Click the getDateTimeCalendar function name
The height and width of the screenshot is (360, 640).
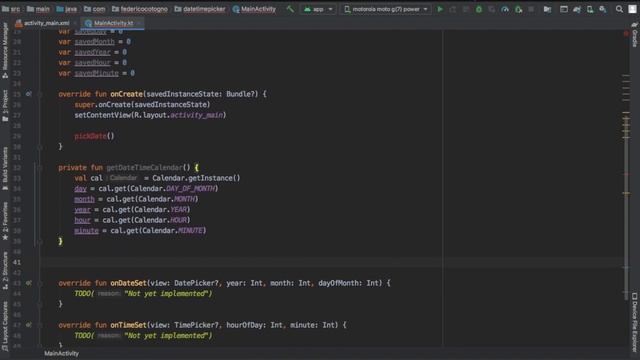(x=144, y=168)
